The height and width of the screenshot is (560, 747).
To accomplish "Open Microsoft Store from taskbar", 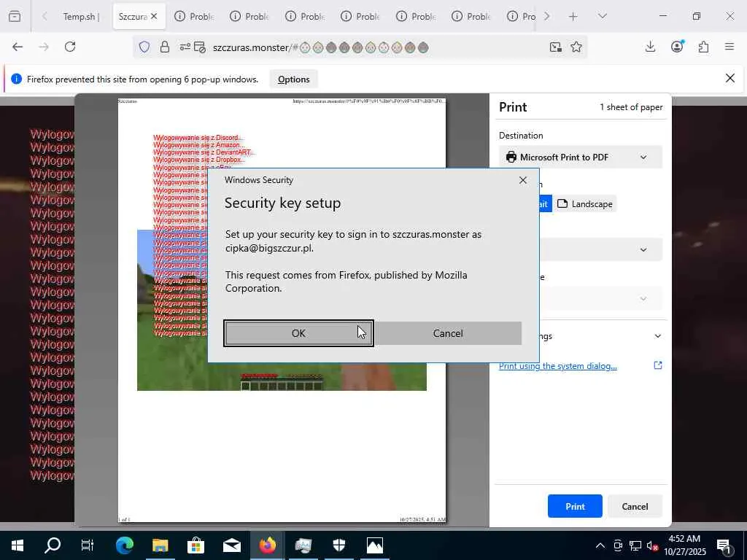I will click(x=196, y=545).
